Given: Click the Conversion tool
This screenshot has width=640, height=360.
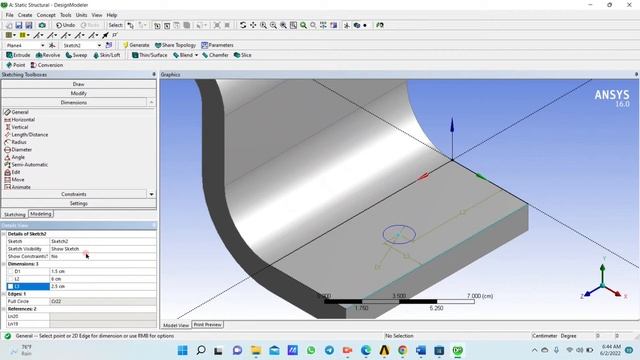Looking at the screenshot, I should click(47, 65).
